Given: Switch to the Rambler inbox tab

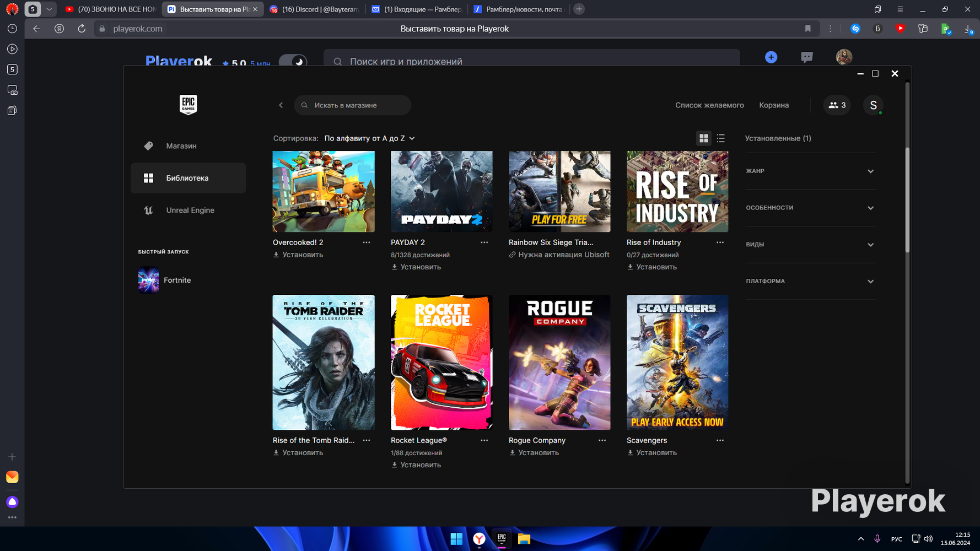Looking at the screenshot, I should tap(417, 9).
